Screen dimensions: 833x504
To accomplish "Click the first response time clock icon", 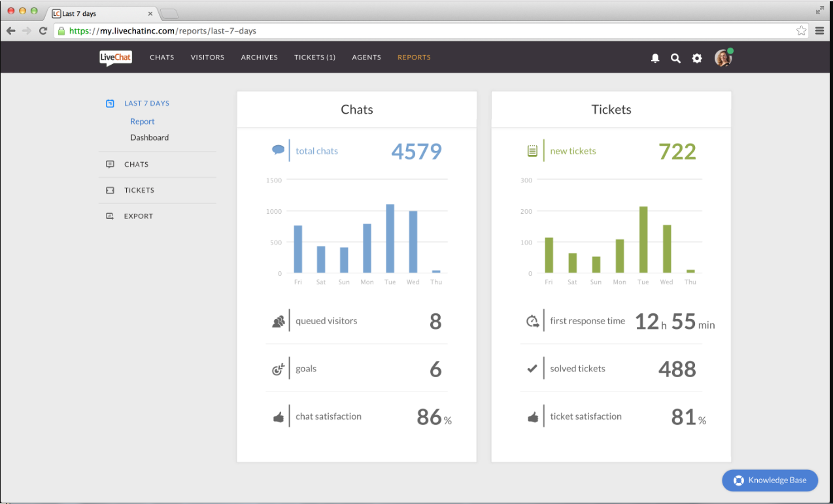I will click(x=532, y=321).
